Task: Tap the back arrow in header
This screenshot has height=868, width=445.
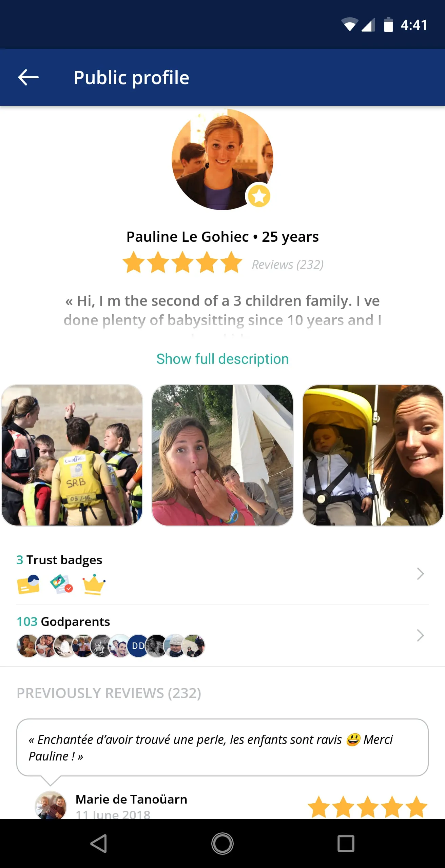Action: pos(28,77)
